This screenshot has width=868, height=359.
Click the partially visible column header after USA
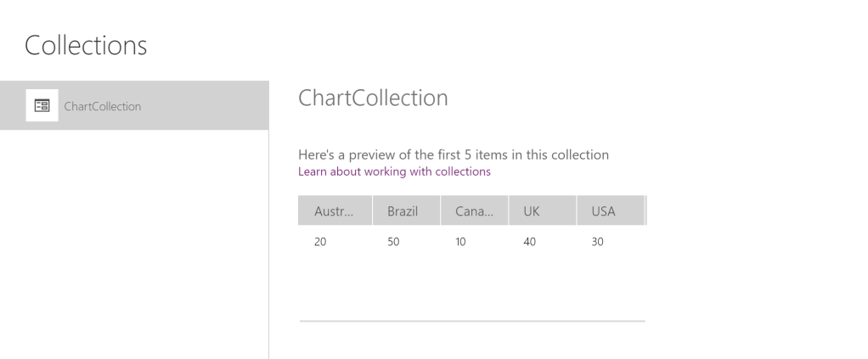click(646, 210)
